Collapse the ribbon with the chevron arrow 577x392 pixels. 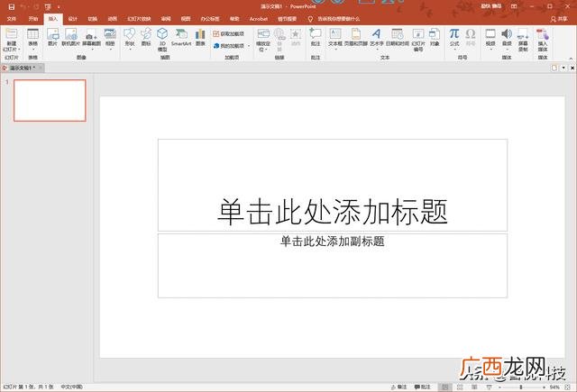tap(571, 58)
